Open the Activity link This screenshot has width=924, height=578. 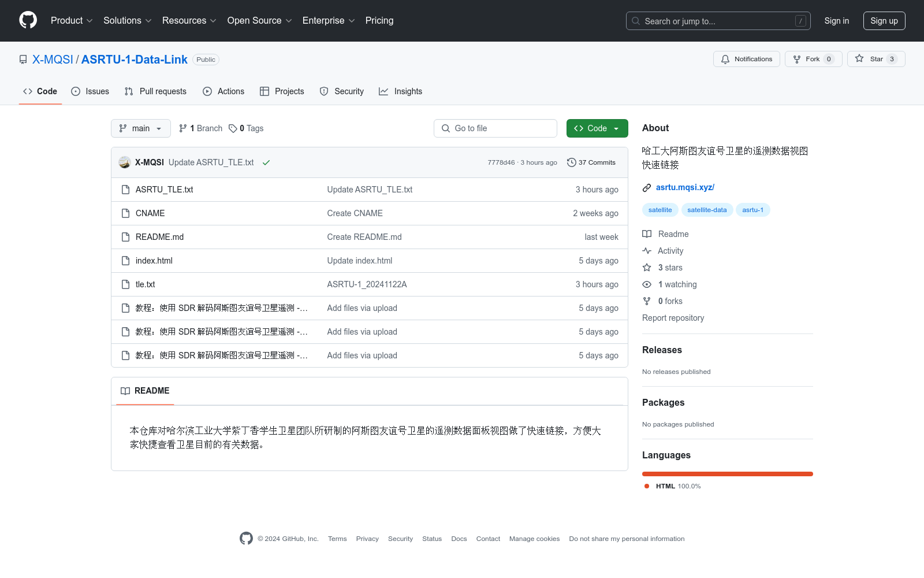pos(663,251)
